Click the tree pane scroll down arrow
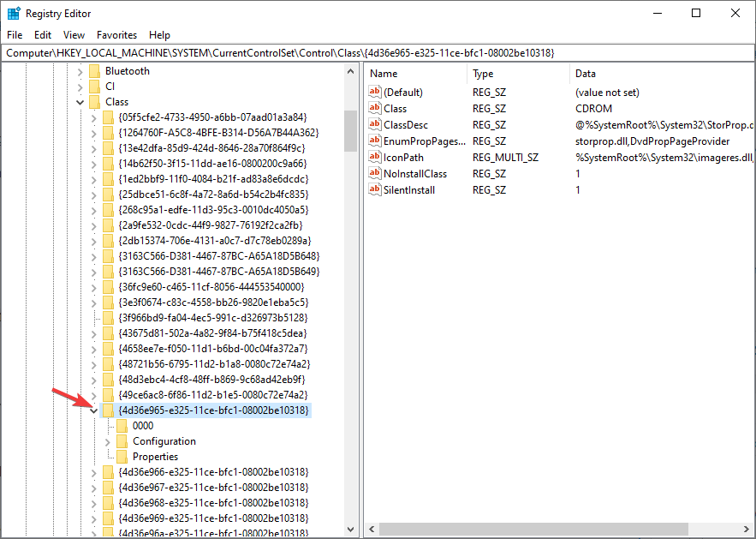The height and width of the screenshot is (539, 756). pyautogui.click(x=350, y=530)
